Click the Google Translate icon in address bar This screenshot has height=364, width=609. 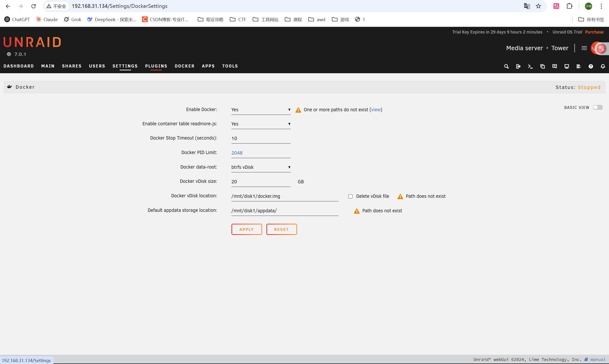[527, 6]
